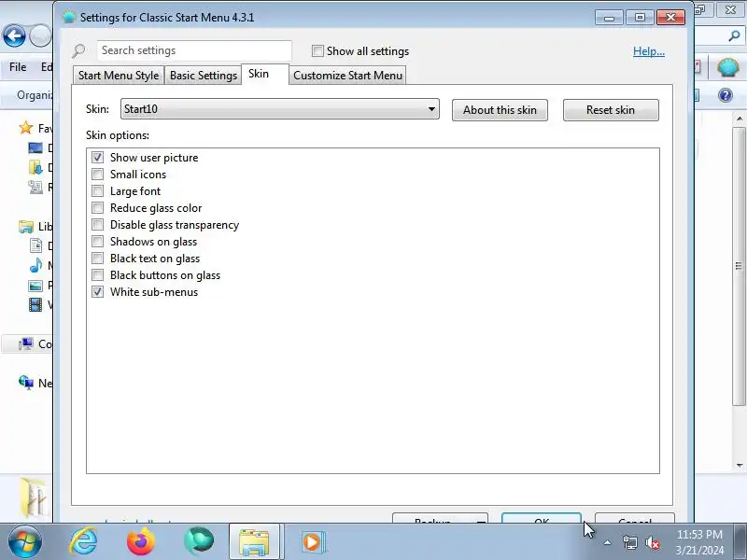
Task: Select Favorites star icon in Explorer sidebar
Action: coord(26,128)
